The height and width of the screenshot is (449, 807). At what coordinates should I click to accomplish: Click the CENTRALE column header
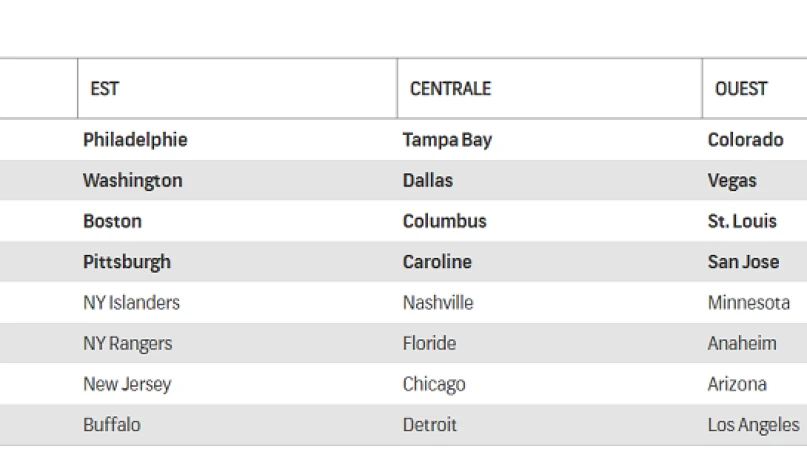[x=450, y=89]
